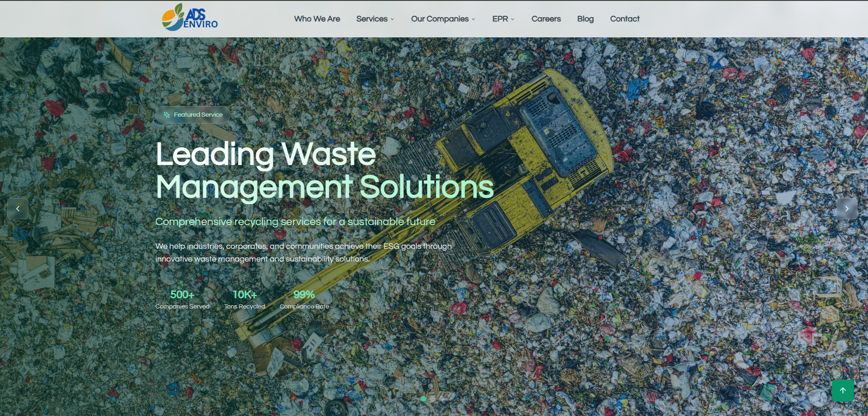Go to the previous slide using the left arrow
The image size is (868, 416).
pyautogui.click(x=17, y=208)
